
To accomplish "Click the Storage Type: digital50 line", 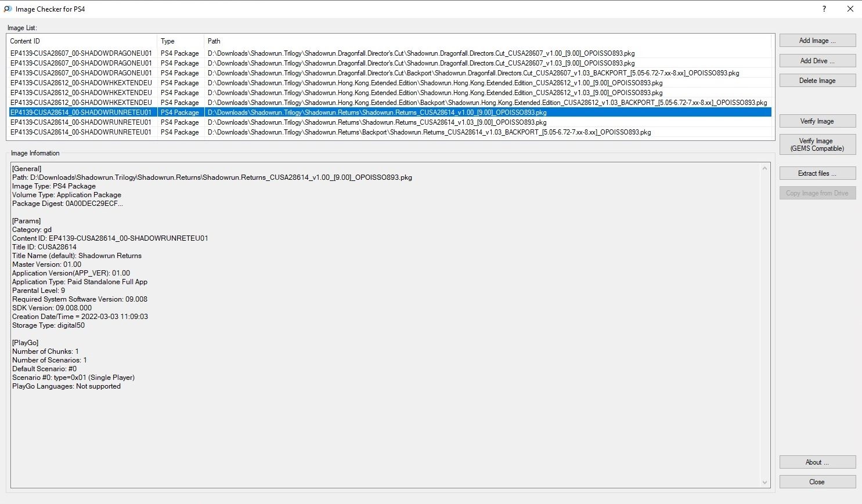I will (48, 325).
